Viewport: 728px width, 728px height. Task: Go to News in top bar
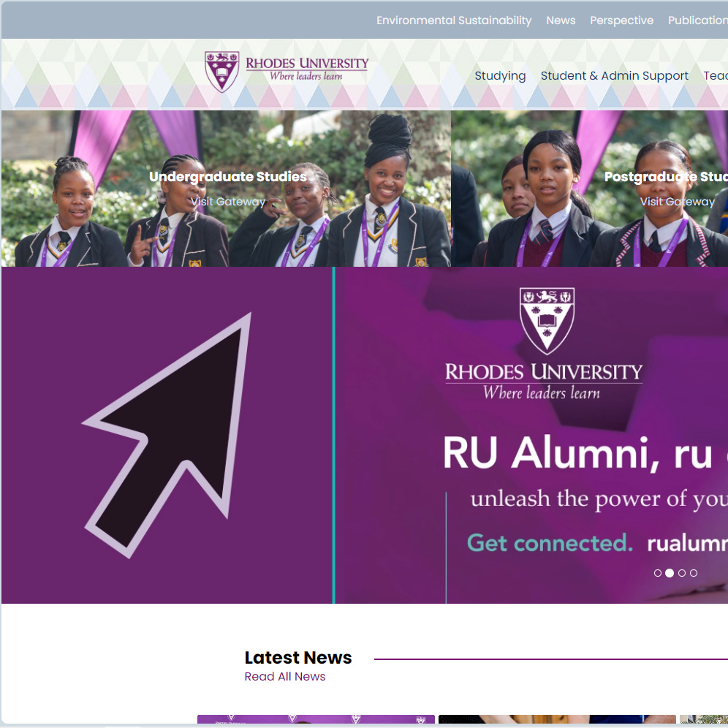pos(561,20)
